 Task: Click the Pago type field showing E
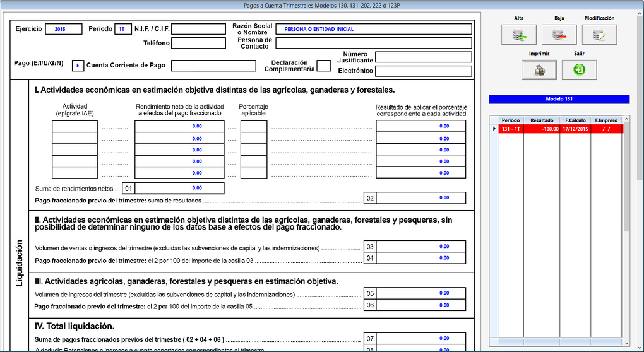click(78, 66)
